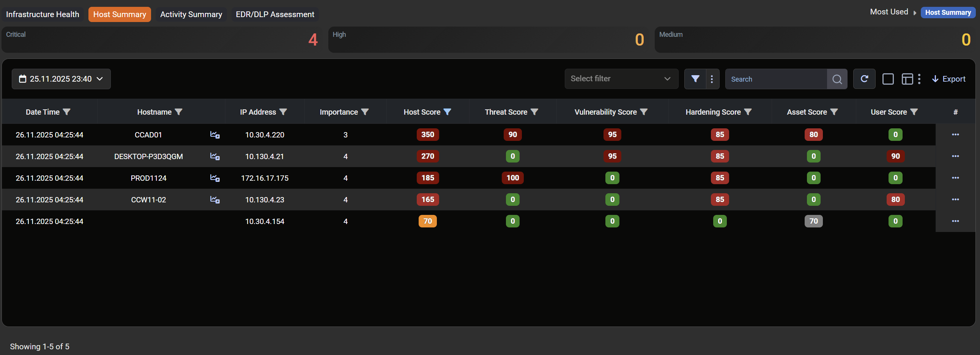The width and height of the screenshot is (980, 355).
Task: Click the filter funnel button in toolbar
Action: [695, 79]
